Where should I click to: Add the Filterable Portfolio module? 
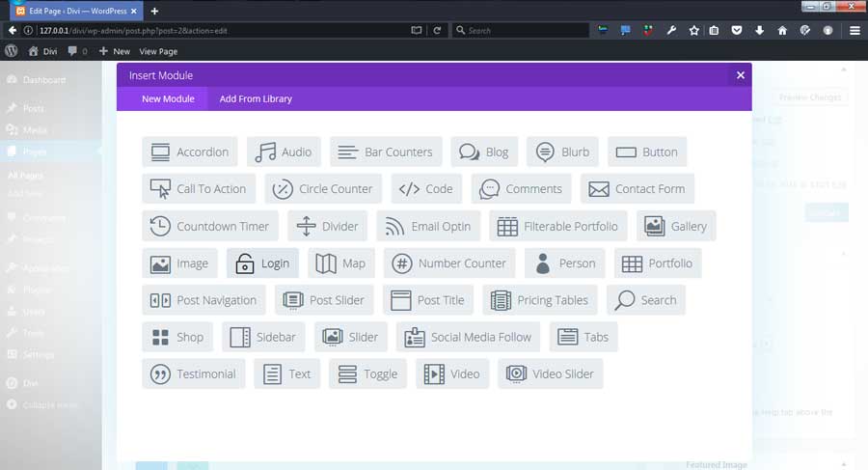click(558, 226)
